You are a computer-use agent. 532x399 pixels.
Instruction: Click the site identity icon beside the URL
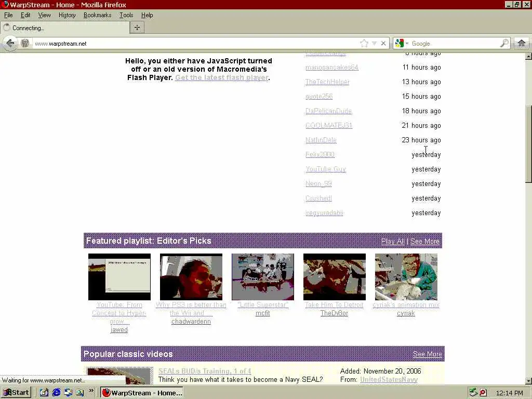pos(25,44)
